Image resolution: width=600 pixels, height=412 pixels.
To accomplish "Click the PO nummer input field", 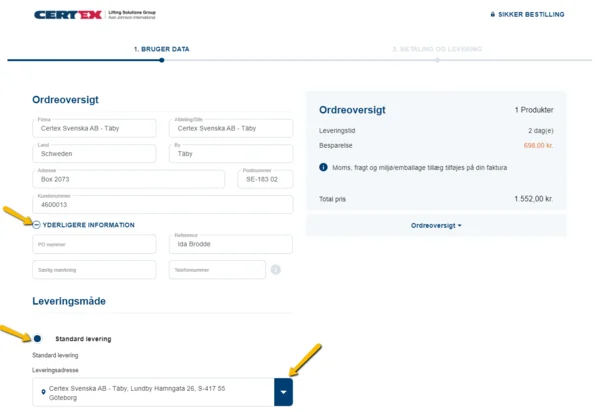I will click(95, 244).
